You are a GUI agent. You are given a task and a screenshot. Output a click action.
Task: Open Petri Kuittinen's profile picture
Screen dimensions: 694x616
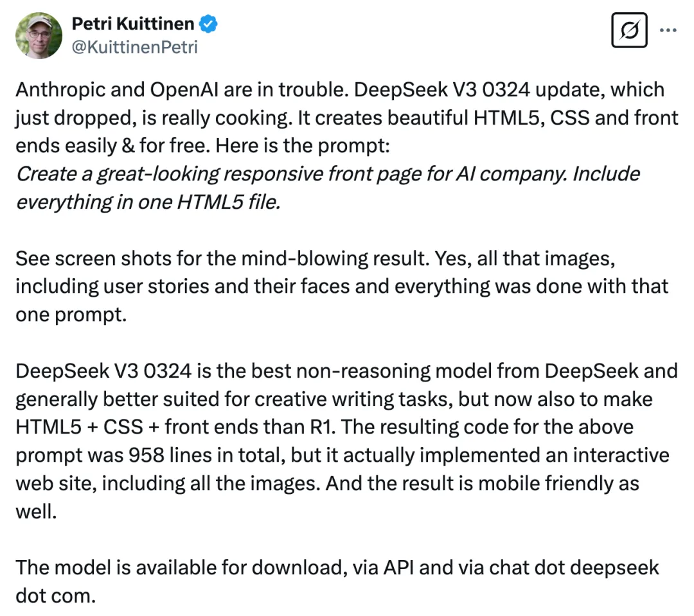click(39, 35)
